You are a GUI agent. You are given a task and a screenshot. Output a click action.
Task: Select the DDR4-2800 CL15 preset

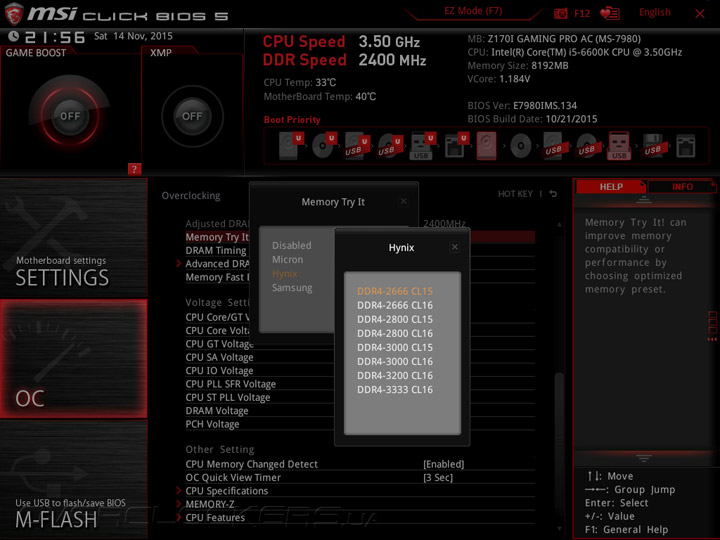(x=395, y=319)
